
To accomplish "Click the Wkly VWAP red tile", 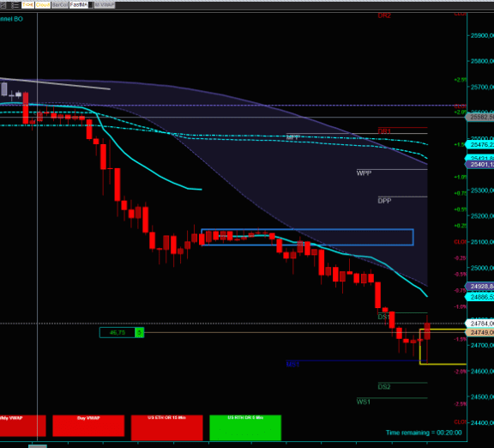I will click(22, 426).
